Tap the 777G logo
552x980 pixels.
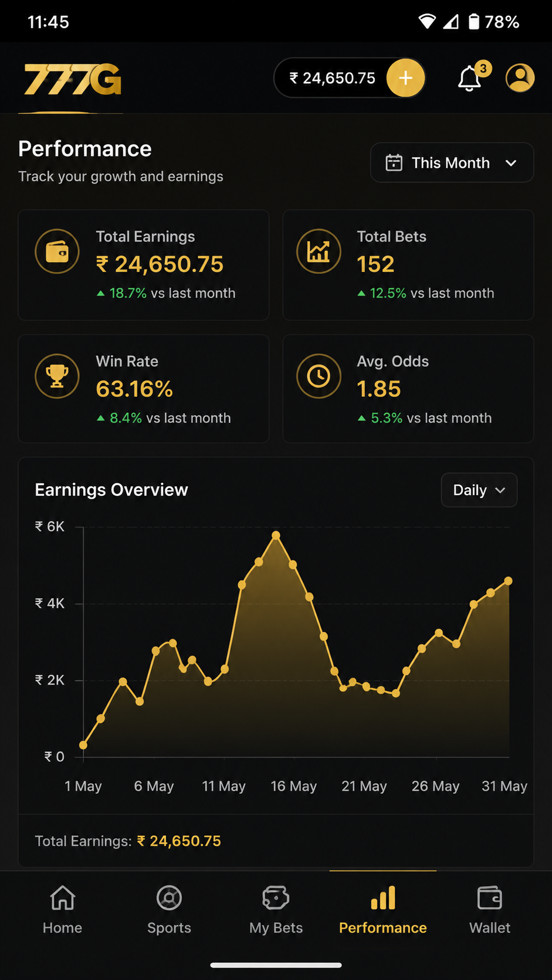pyautogui.click(x=72, y=79)
